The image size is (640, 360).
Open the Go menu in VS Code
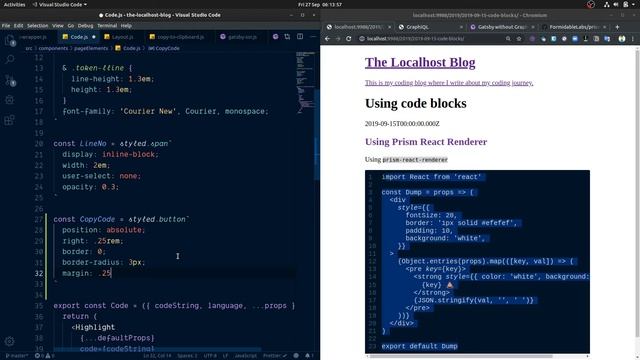click(x=71, y=26)
